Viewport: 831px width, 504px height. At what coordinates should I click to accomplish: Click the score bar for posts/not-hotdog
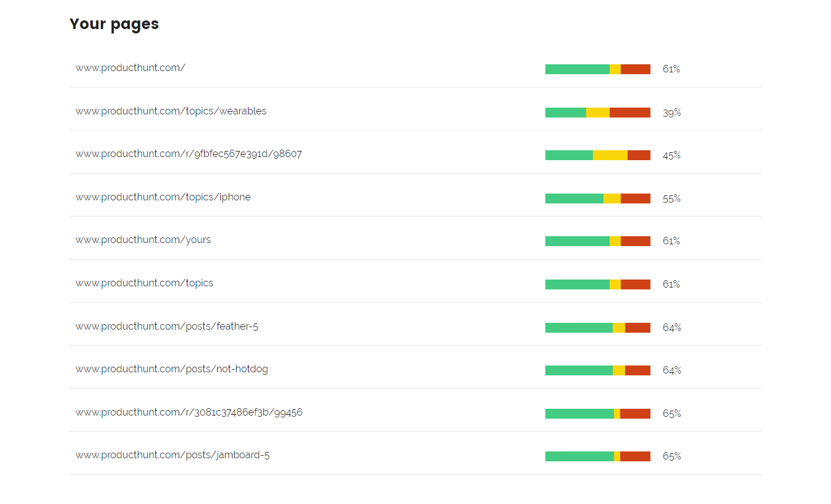tap(598, 370)
